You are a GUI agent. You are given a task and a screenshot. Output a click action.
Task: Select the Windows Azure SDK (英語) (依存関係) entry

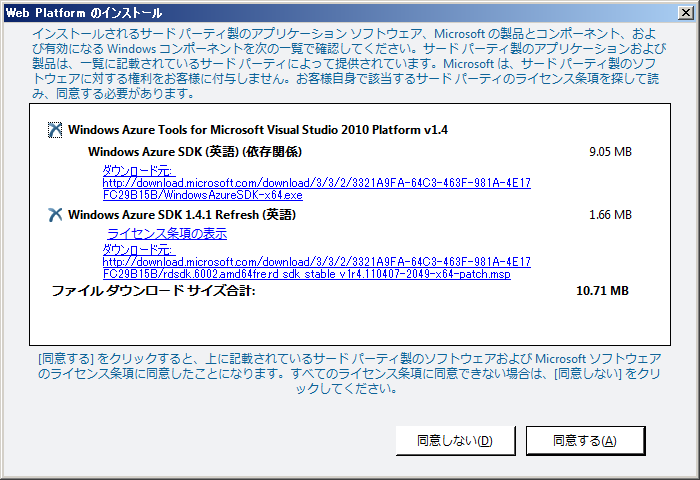[x=195, y=152]
